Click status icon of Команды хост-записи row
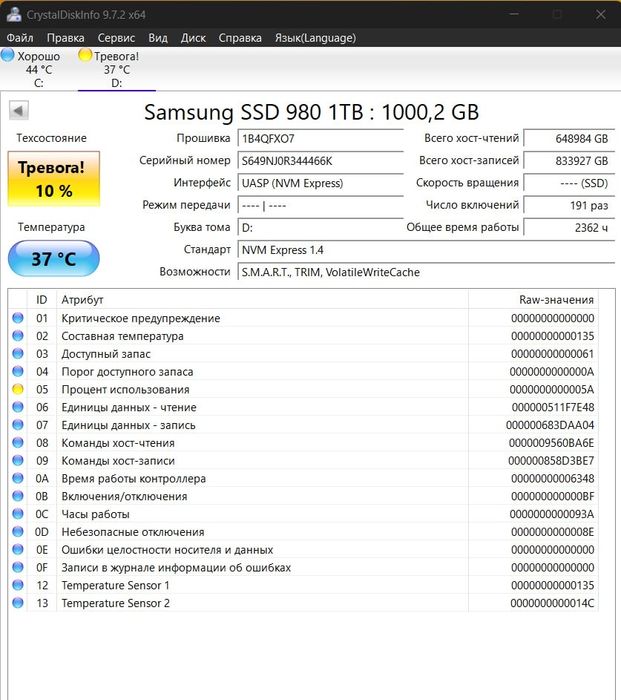Image resolution: width=621 pixels, height=700 pixels. [x=18, y=460]
